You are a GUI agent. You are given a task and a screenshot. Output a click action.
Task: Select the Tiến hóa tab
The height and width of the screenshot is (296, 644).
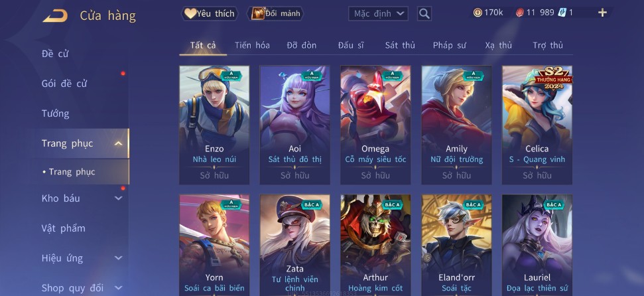252,45
